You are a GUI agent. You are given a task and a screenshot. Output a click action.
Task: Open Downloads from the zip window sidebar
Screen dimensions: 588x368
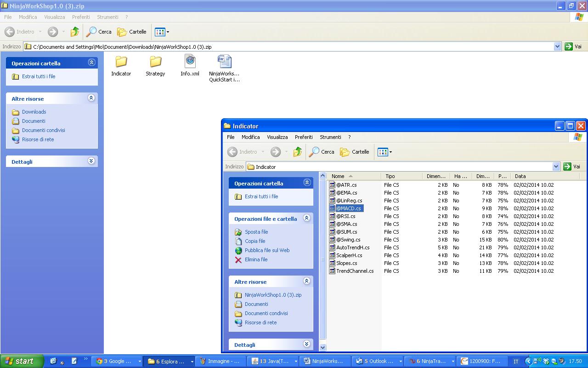pos(34,112)
